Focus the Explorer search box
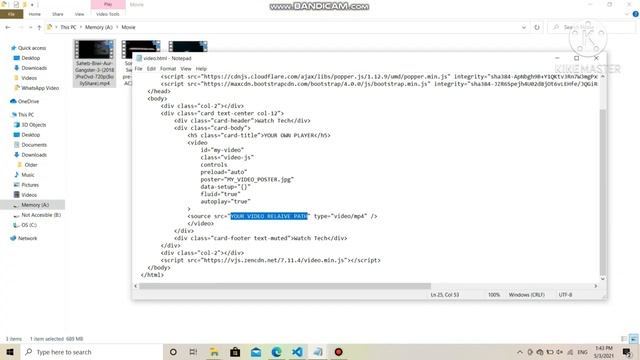640x360 pixels. (592, 27)
